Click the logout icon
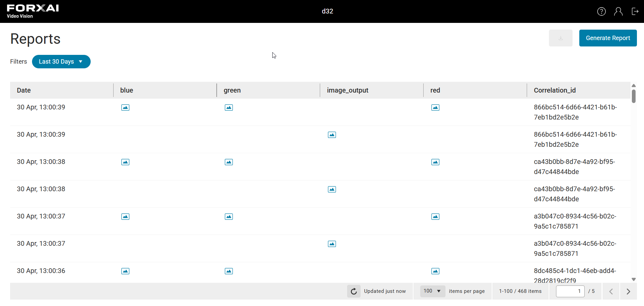The width and height of the screenshot is (644, 306). 635,11
